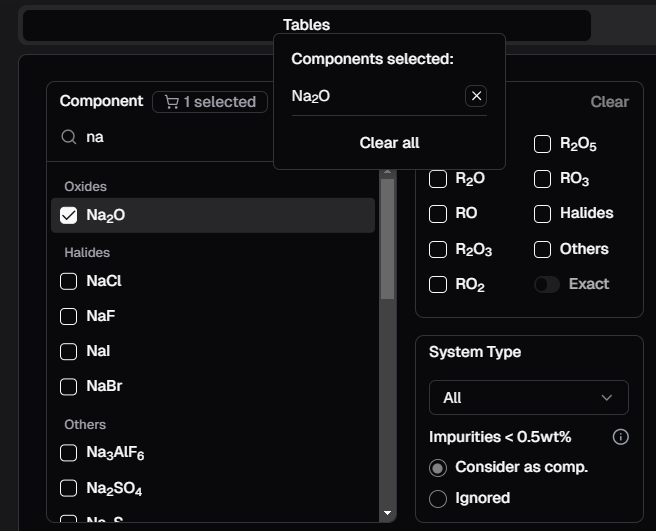Open the System Type dropdown
Screen dimensions: 656x531
pos(528,397)
